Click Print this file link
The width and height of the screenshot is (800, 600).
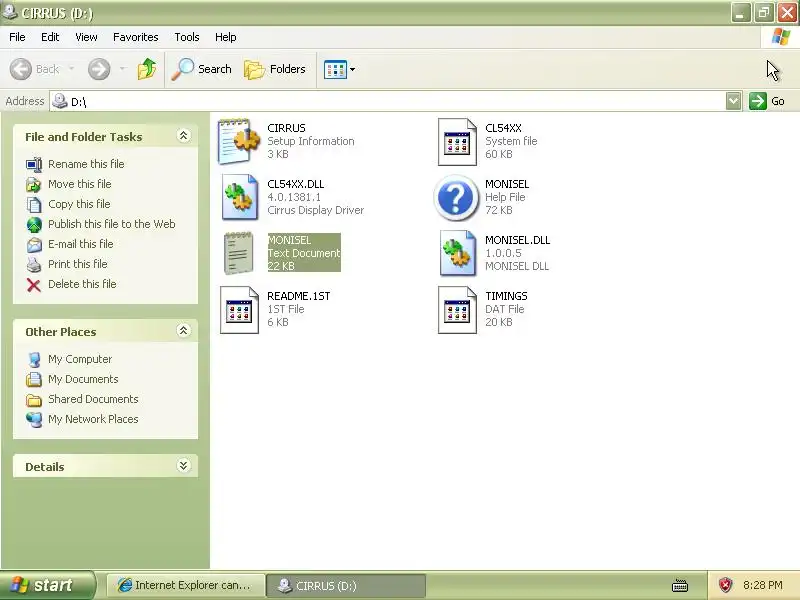[78, 264]
